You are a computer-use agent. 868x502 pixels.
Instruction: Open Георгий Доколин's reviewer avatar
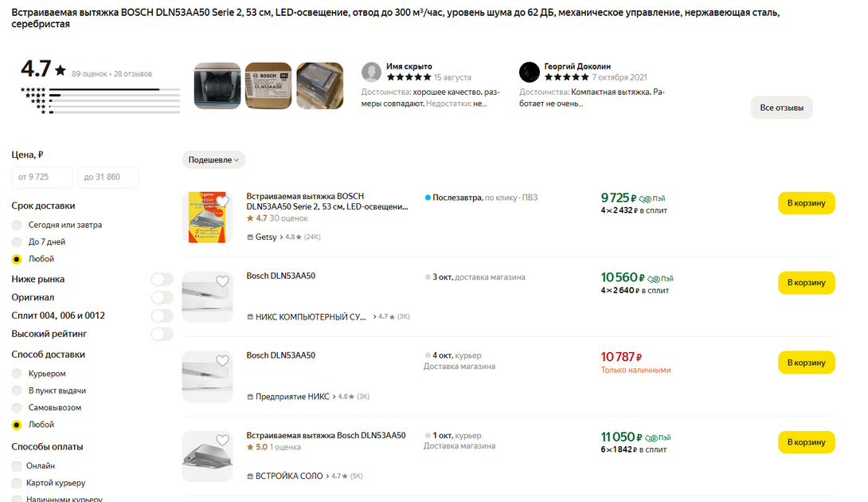(530, 73)
